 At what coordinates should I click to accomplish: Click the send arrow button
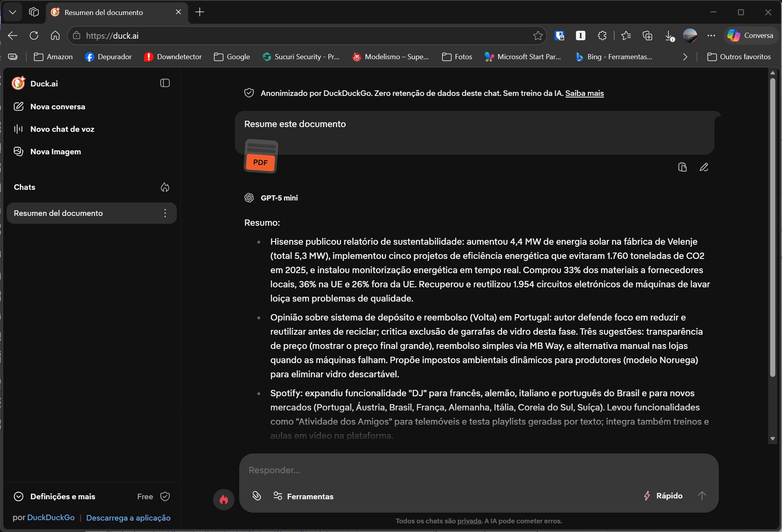click(702, 496)
